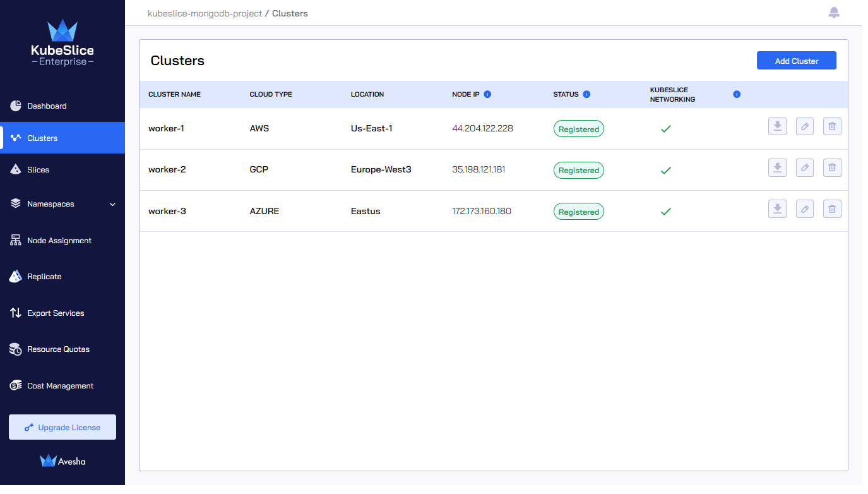
Task: Download worker-3 cluster YAML icon
Action: point(778,208)
